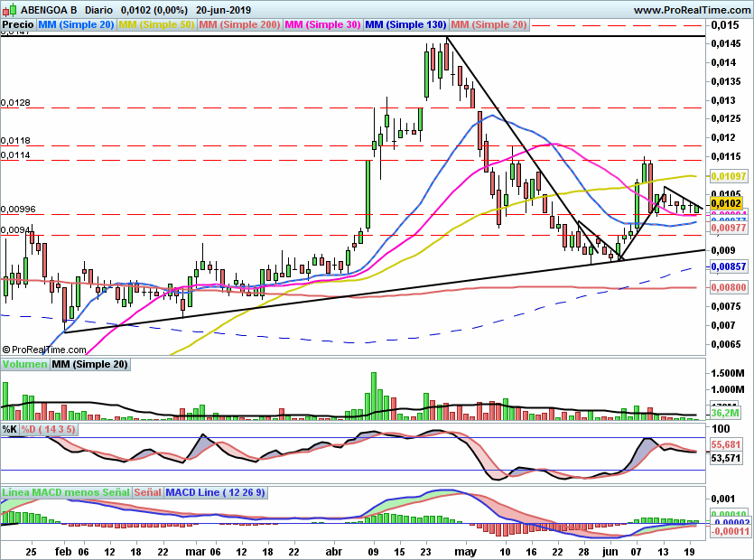Select the Volumen indicator label
This screenshot has width=754, height=560.
24,364
